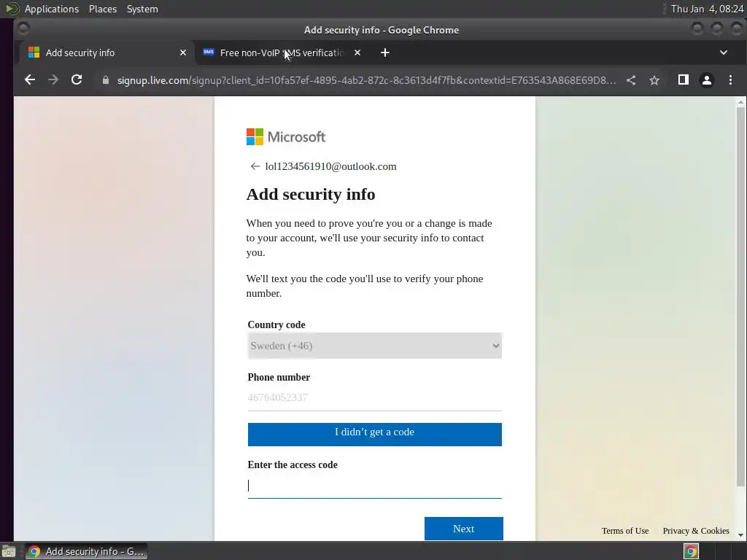View site security lock icon
Screen dimensions: 747x560
[x=106, y=80]
